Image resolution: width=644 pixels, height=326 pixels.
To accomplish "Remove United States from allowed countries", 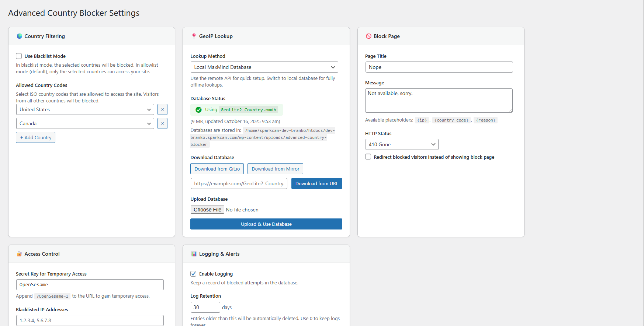I will click(x=162, y=109).
